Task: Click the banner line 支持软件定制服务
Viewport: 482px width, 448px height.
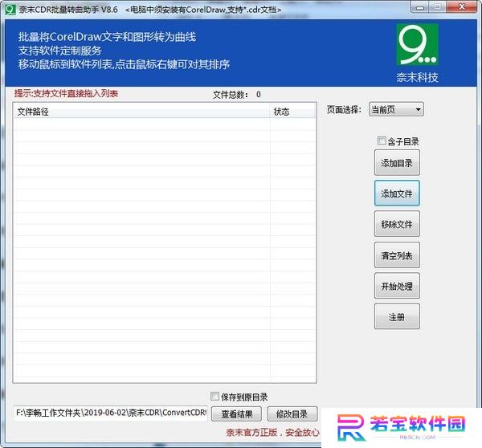Action: 60,51
